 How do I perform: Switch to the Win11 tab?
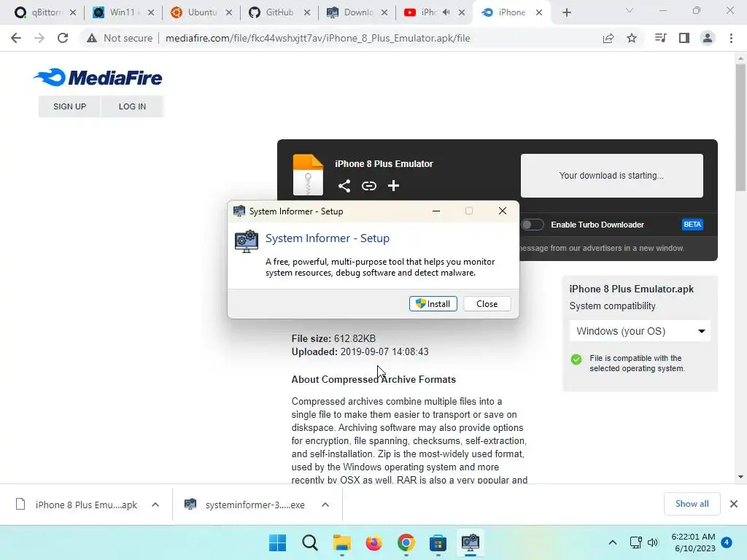click(123, 12)
